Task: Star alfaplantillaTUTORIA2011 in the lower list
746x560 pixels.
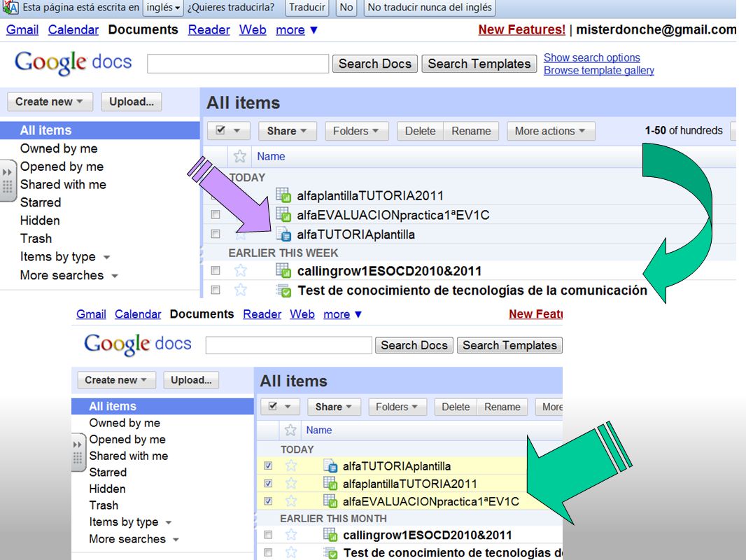Action: pos(291,484)
